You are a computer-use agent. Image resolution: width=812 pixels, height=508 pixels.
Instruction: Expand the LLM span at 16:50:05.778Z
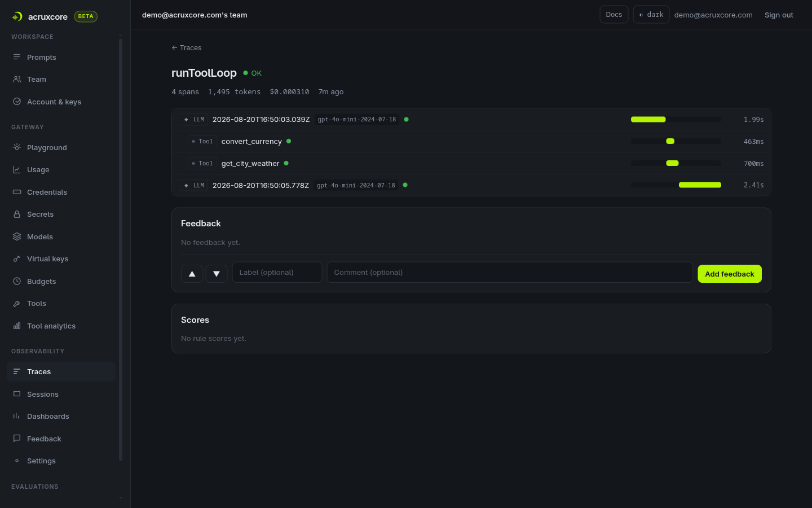pos(471,185)
